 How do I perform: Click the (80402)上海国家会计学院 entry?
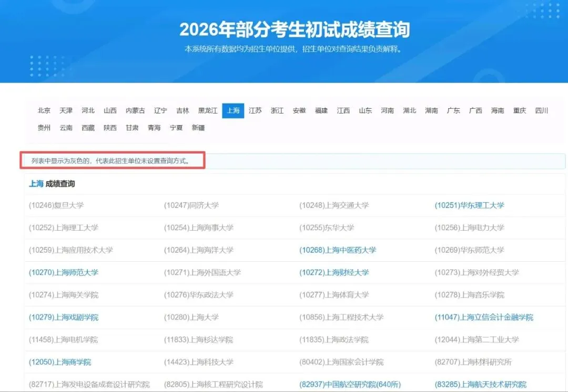click(x=342, y=363)
